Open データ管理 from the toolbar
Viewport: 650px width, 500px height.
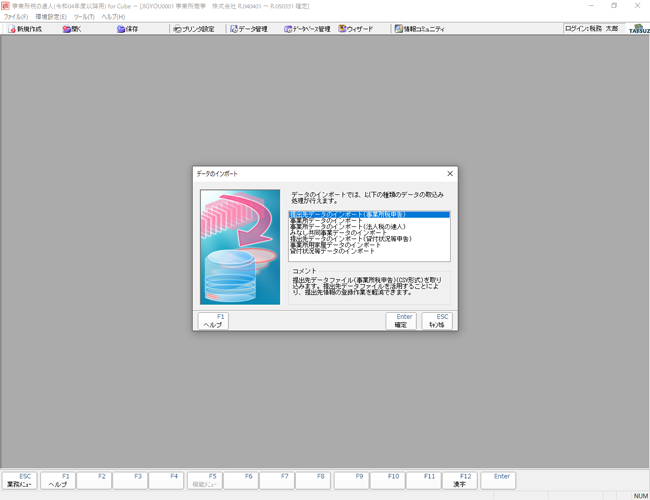pyautogui.click(x=249, y=29)
